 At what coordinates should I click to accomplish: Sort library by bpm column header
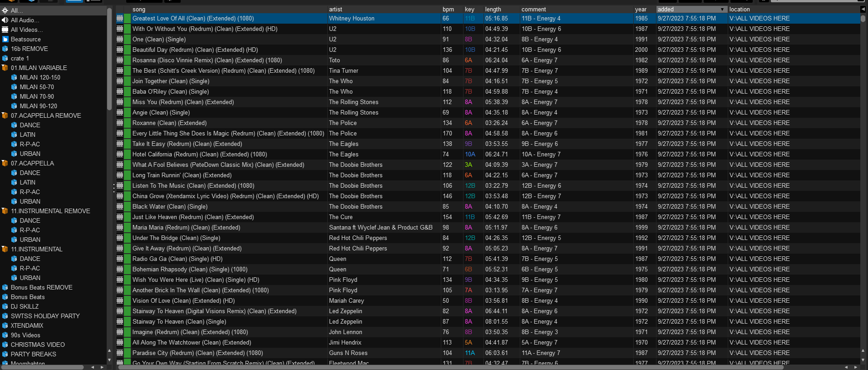pyautogui.click(x=448, y=9)
